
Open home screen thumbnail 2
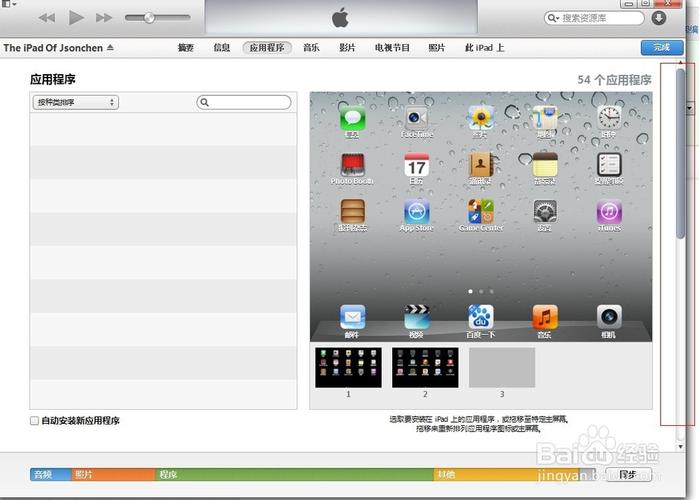click(x=425, y=368)
